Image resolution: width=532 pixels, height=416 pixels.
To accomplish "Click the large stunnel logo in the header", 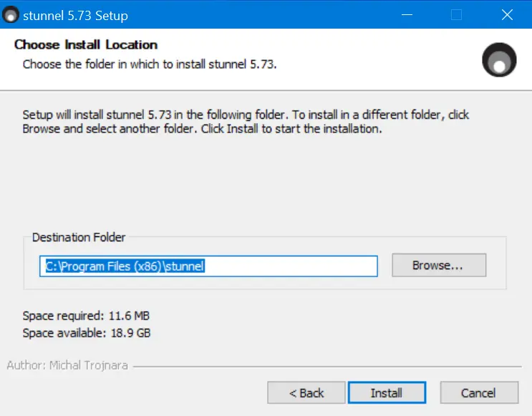I will click(x=499, y=60).
